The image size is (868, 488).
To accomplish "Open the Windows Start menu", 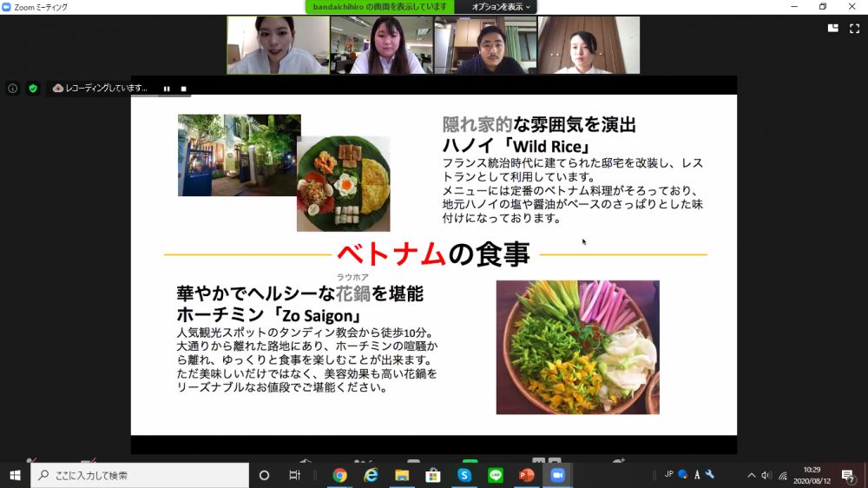I will click(15, 475).
